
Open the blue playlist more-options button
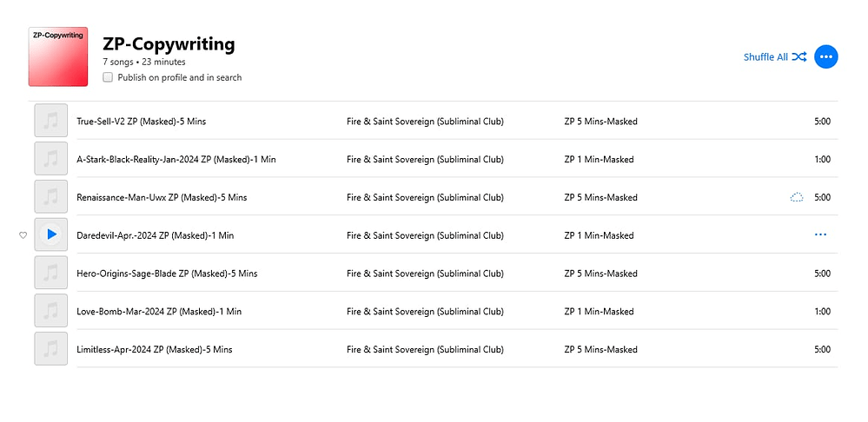click(826, 57)
